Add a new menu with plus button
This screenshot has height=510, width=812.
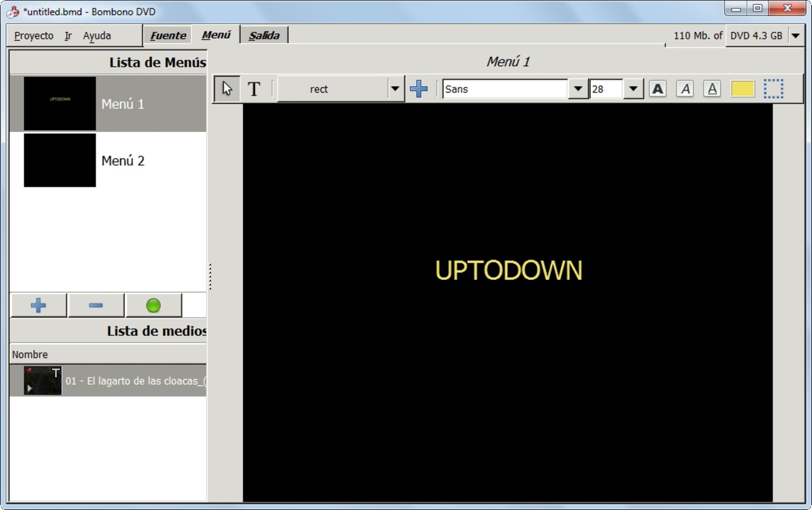tap(38, 305)
